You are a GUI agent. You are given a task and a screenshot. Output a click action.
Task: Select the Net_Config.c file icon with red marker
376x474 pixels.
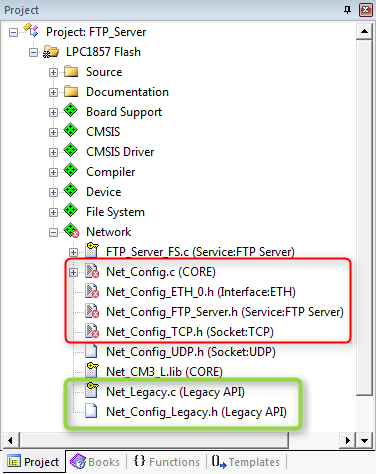tap(92, 271)
